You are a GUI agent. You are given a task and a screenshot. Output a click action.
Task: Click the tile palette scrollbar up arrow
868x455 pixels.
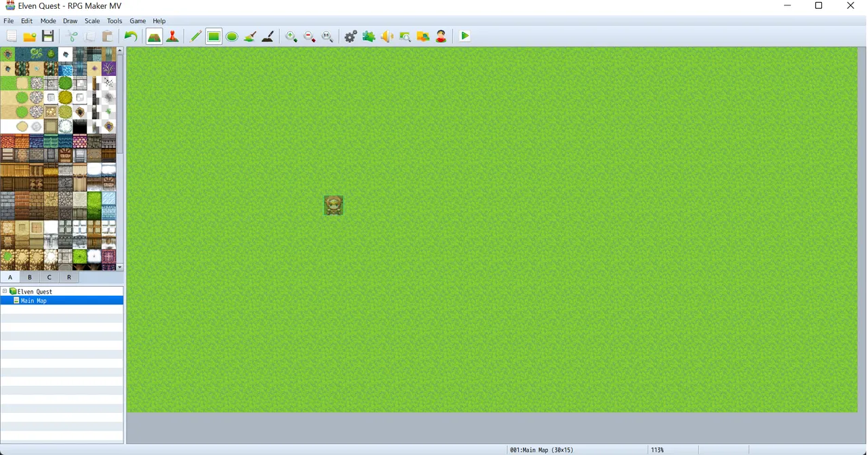click(120, 50)
